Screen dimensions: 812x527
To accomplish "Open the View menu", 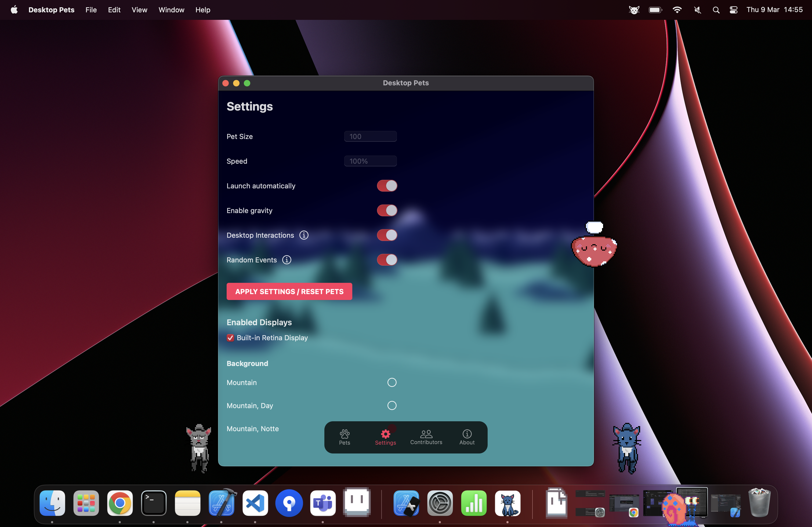I will pyautogui.click(x=139, y=10).
